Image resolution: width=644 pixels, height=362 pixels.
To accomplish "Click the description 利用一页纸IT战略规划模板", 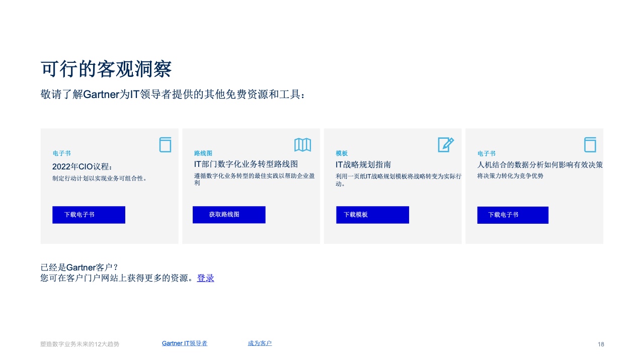I will click(x=398, y=180).
